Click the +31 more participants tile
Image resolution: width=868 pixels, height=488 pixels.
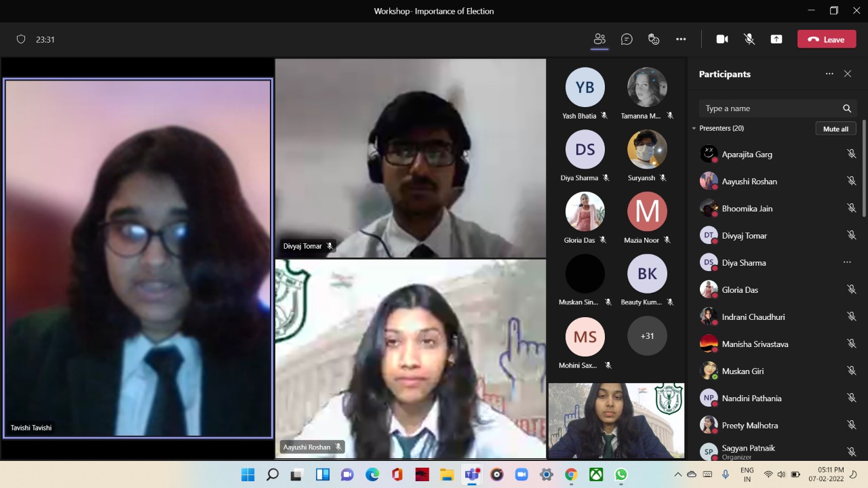pyautogui.click(x=647, y=336)
